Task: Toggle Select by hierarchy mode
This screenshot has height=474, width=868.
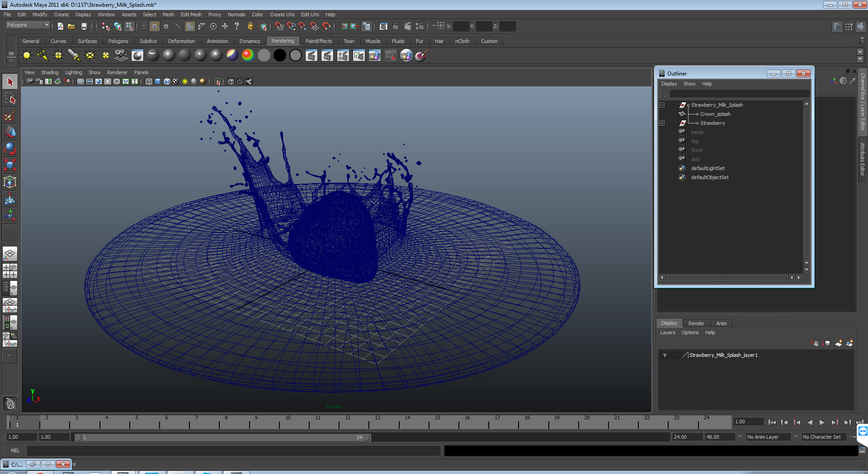Action: click(106, 26)
